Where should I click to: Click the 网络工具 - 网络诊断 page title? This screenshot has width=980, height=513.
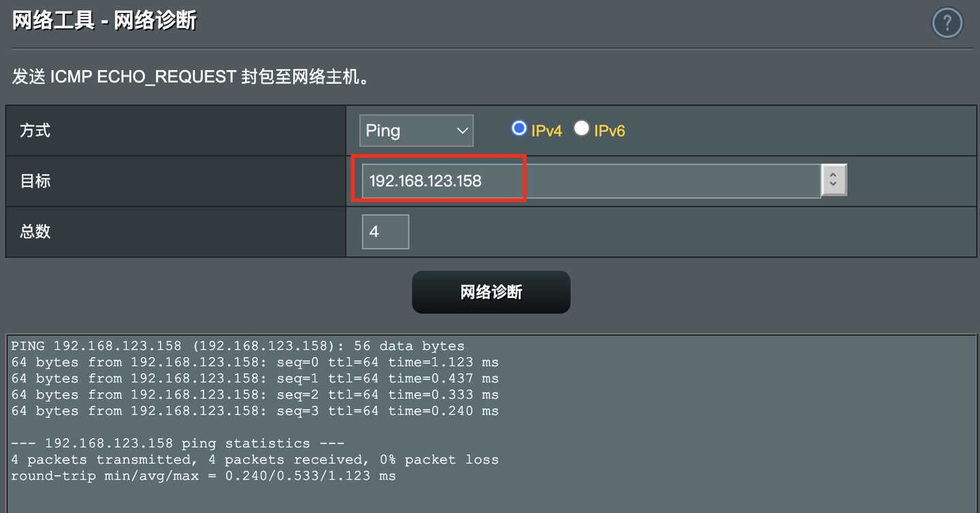coord(105,20)
